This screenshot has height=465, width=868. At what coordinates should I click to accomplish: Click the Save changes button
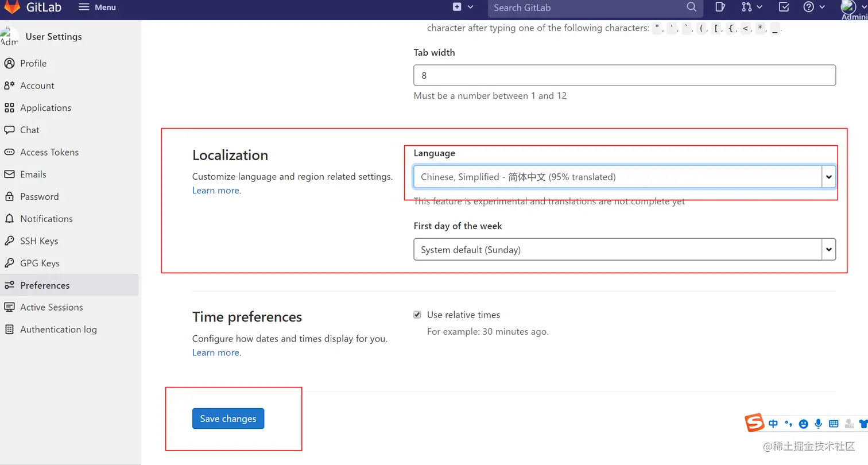click(x=228, y=418)
